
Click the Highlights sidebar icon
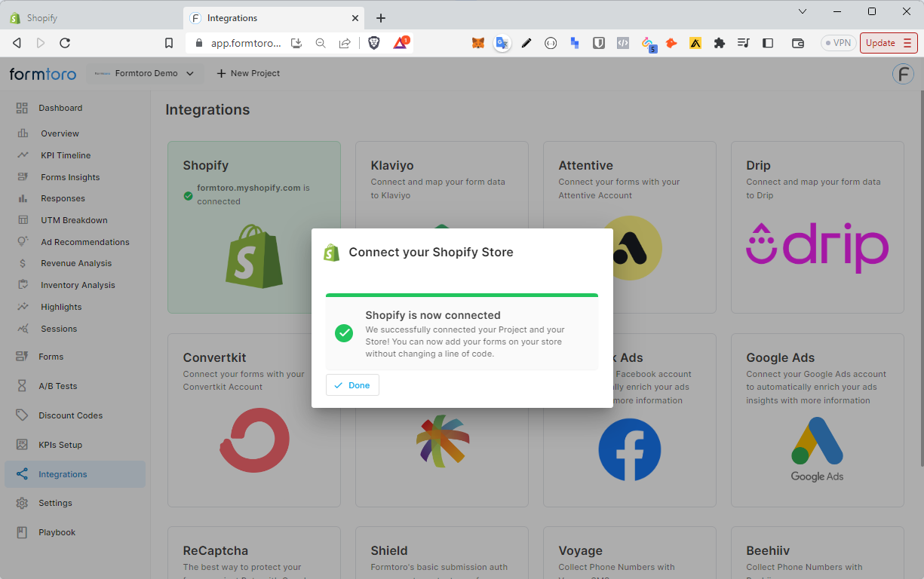coord(23,307)
